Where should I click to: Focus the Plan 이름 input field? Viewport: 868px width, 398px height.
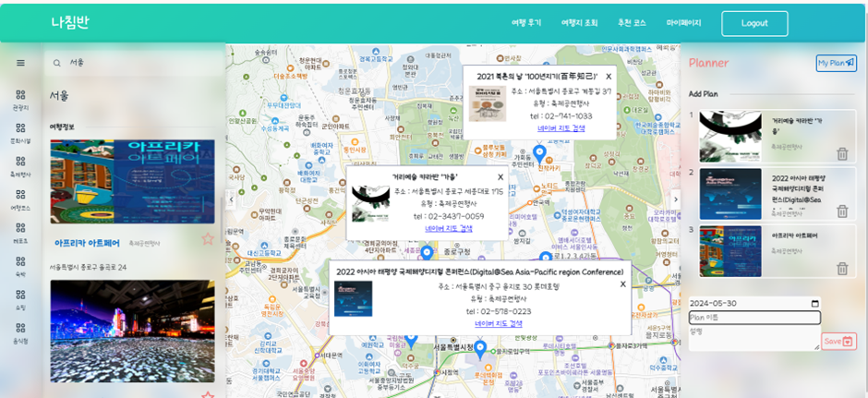(x=754, y=318)
